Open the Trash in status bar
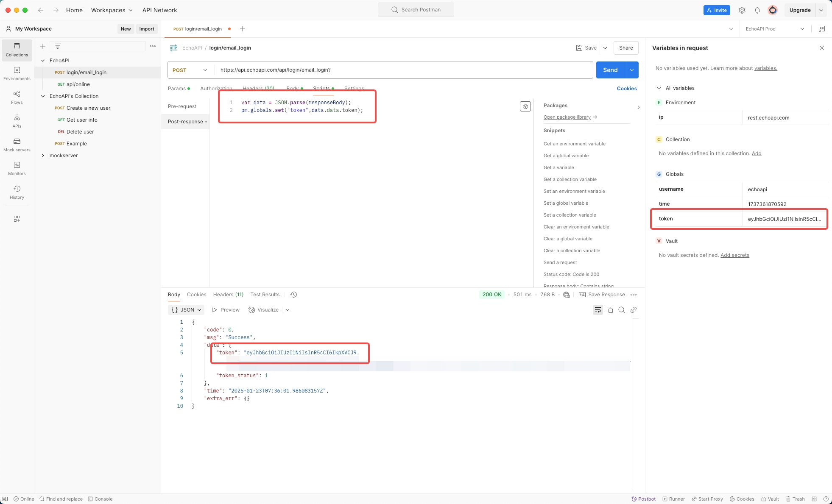The image size is (832, 504). coord(796,499)
